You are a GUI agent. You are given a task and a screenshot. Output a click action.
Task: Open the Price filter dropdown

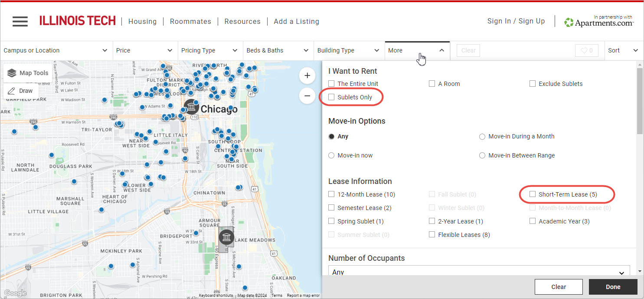(145, 50)
